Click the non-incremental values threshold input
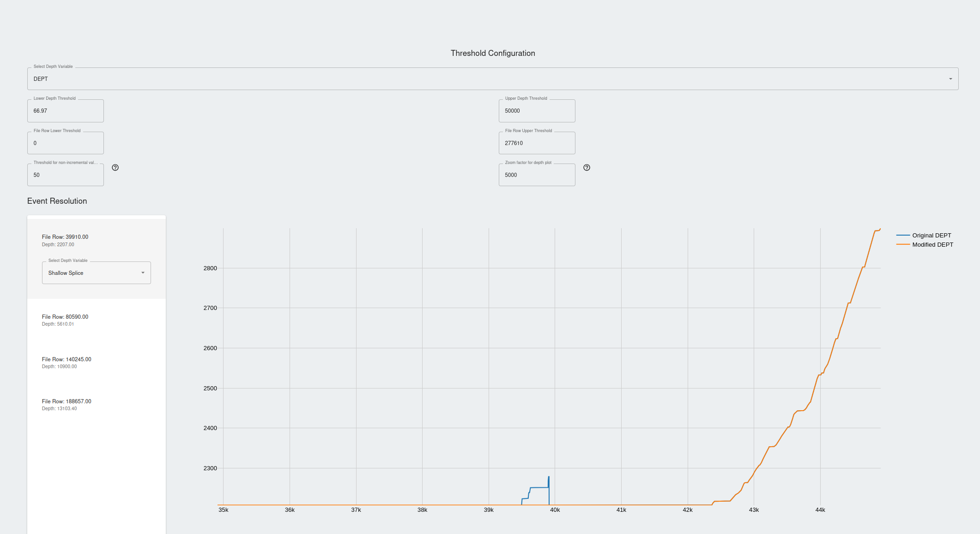Image resolution: width=980 pixels, height=534 pixels. (66, 175)
